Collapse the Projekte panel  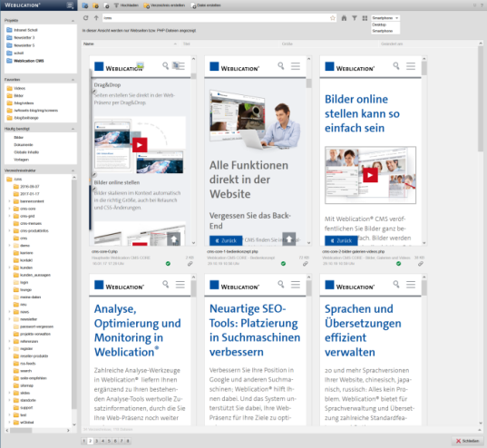point(73,21)
